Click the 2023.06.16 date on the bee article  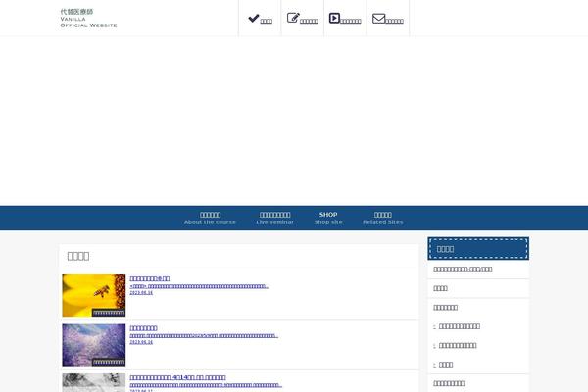tap(141, 293)
